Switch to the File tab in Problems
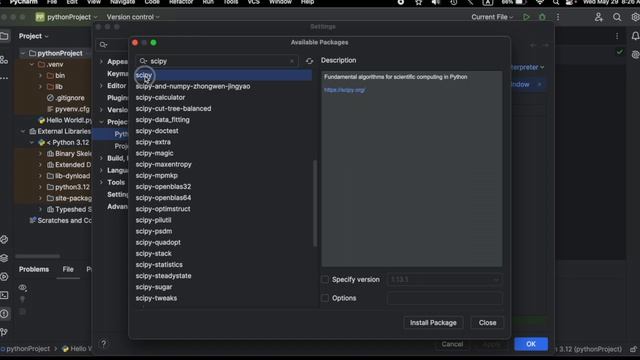This screenshot has width=640, height=360. (x=68, y=269)
